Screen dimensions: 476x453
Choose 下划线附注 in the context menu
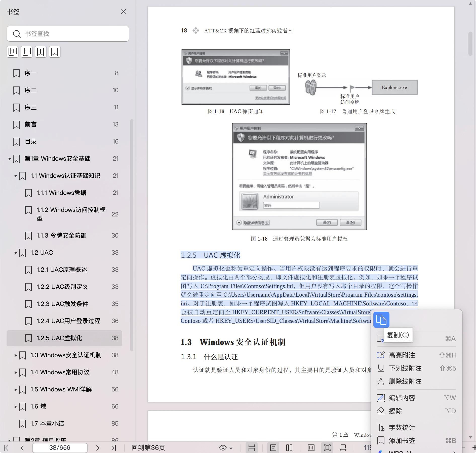(405, 368)
